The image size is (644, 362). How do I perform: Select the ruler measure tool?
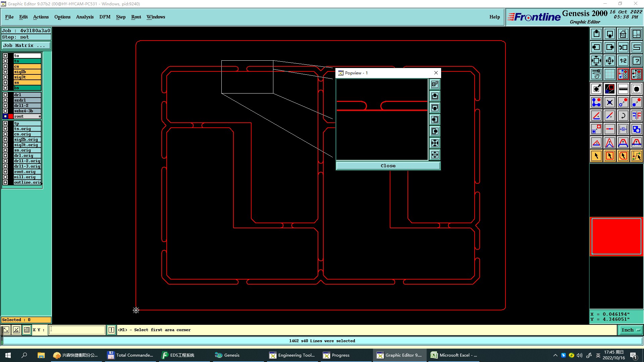point(623,89)
